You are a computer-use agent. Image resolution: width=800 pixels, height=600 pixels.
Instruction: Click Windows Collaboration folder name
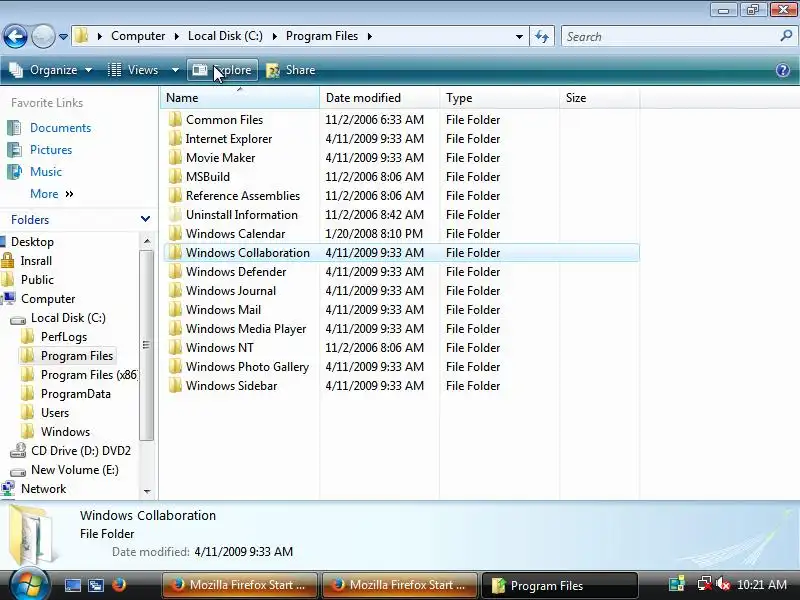(247, 253)
